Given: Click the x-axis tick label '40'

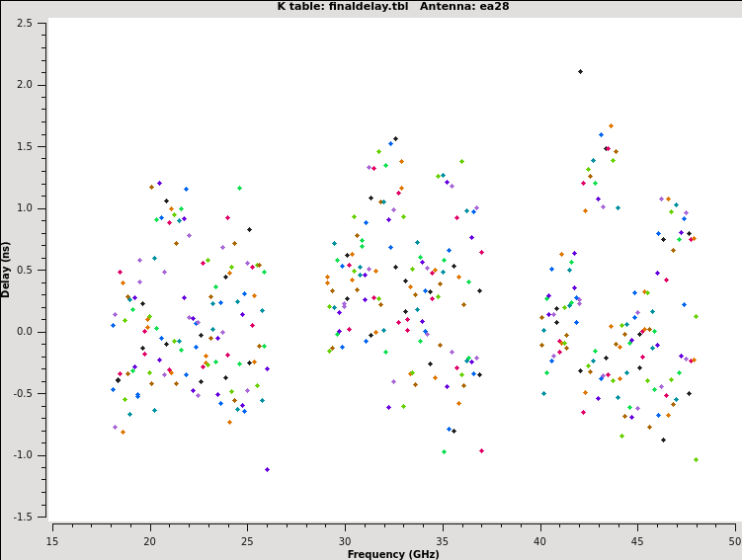Looking at the screenshot, I should coord(540,540).
